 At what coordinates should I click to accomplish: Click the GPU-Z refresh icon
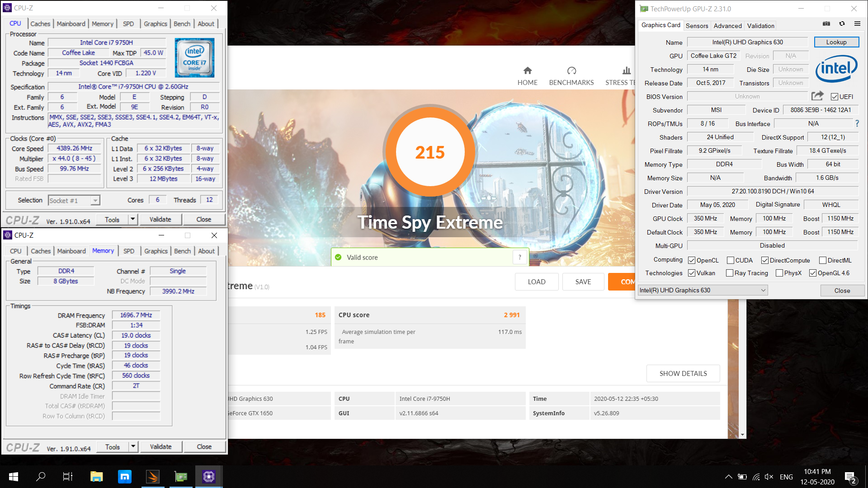[842, 23]
